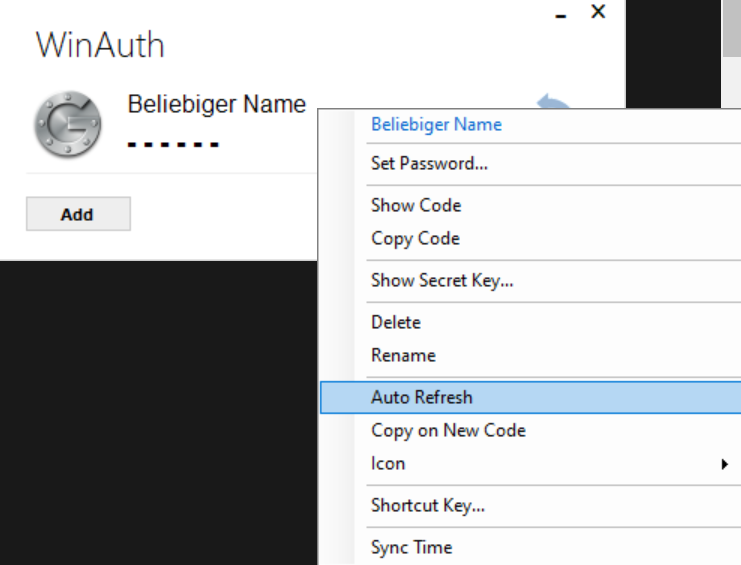Viewport: 741px width, 565px height.
Task: Close the WinAuth window
Action: click(598, 12)
